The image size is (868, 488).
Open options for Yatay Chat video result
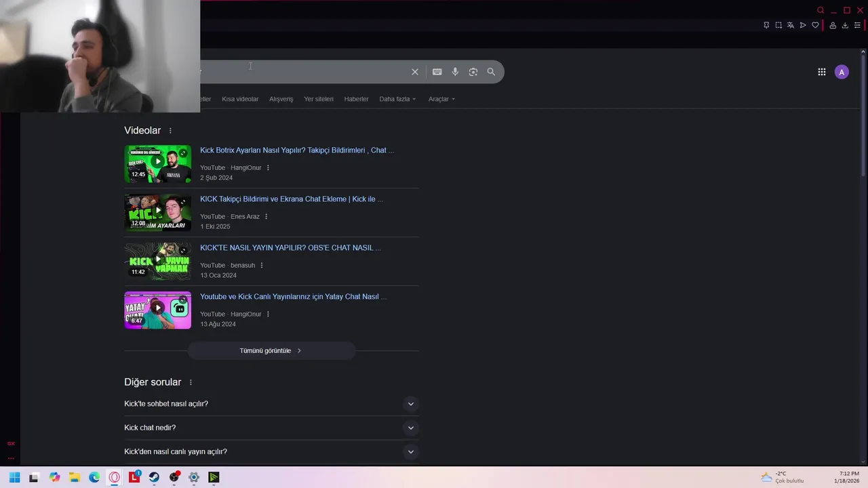coord(268,314)
